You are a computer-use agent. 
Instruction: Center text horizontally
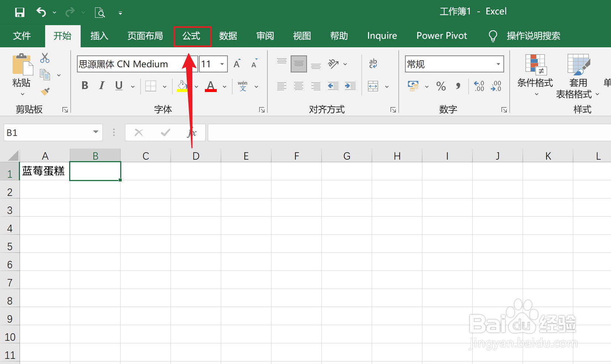(299, 86)
